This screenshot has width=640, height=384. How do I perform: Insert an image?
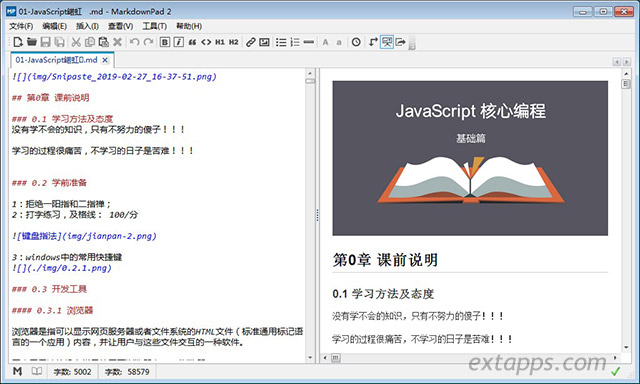(264, 42)
